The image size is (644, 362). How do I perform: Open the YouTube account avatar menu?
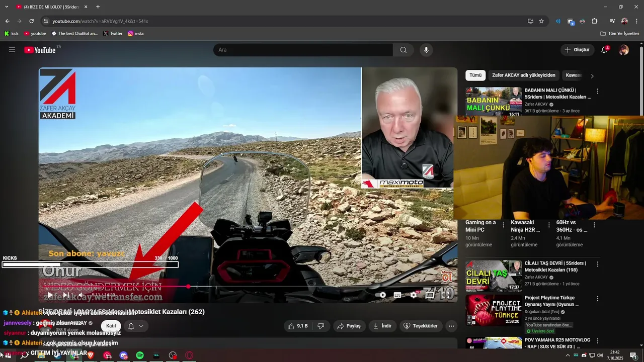pyautogui.click(x=624, y=50)
